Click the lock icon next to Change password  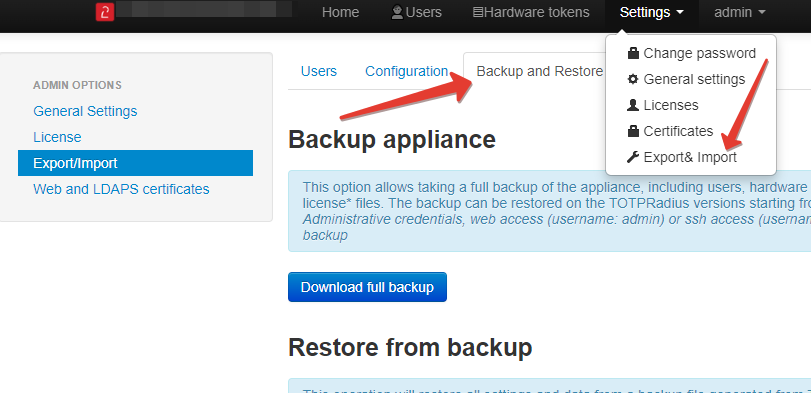coord(633,53)
